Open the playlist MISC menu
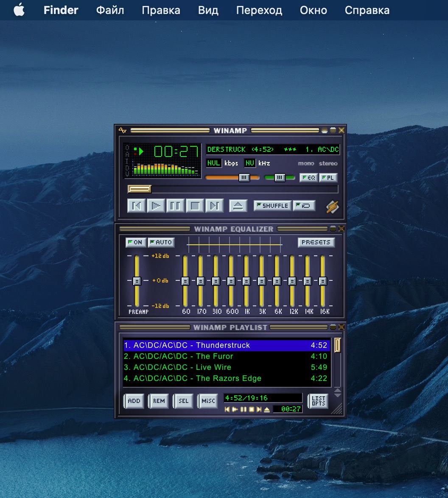Image resolution: width=448 pixels, height=498 pixels. [x=208, y=401]
